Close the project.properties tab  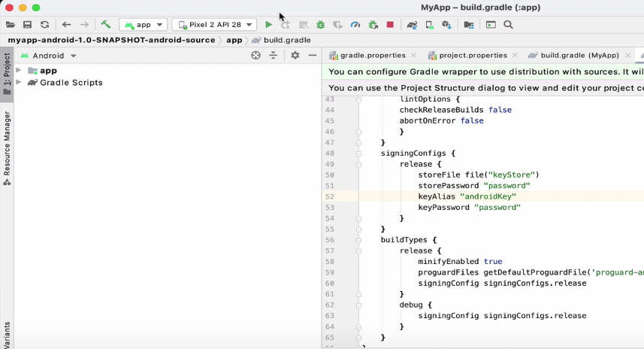point(515,55)
